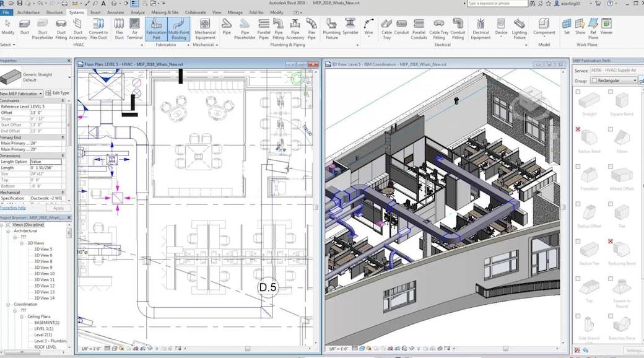Click Convert to Flex Duct
The height and width of the screenshot is (358, 644).
click(98, 28)
